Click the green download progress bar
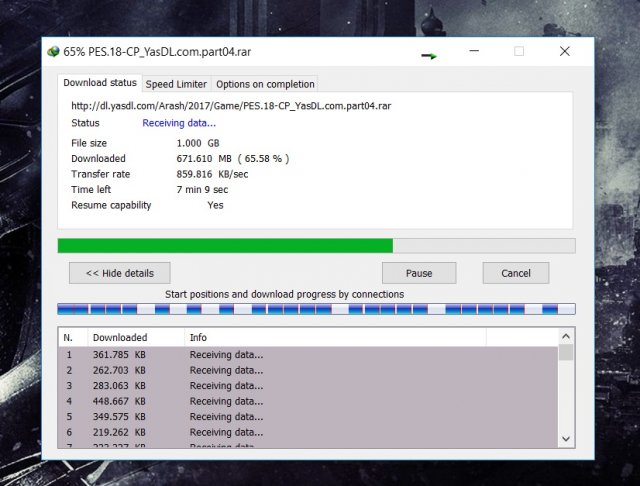The image size is (640, 486). point(316,246)
